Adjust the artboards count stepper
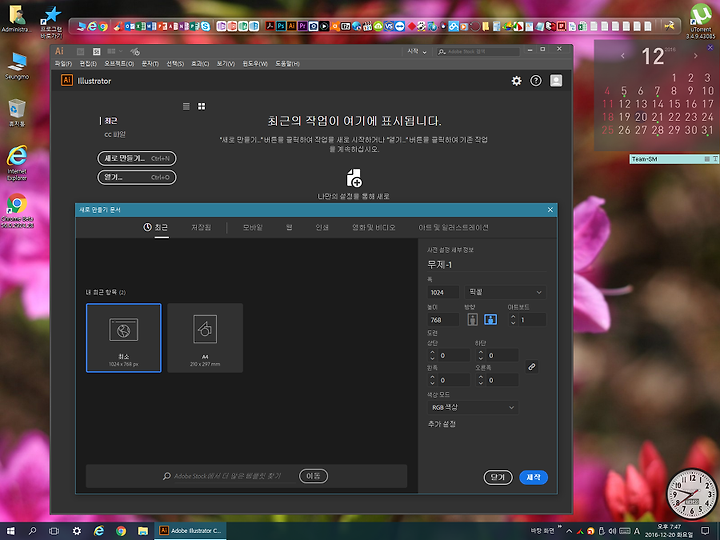The height and width of the screenshot is (540, 720). 513,320
